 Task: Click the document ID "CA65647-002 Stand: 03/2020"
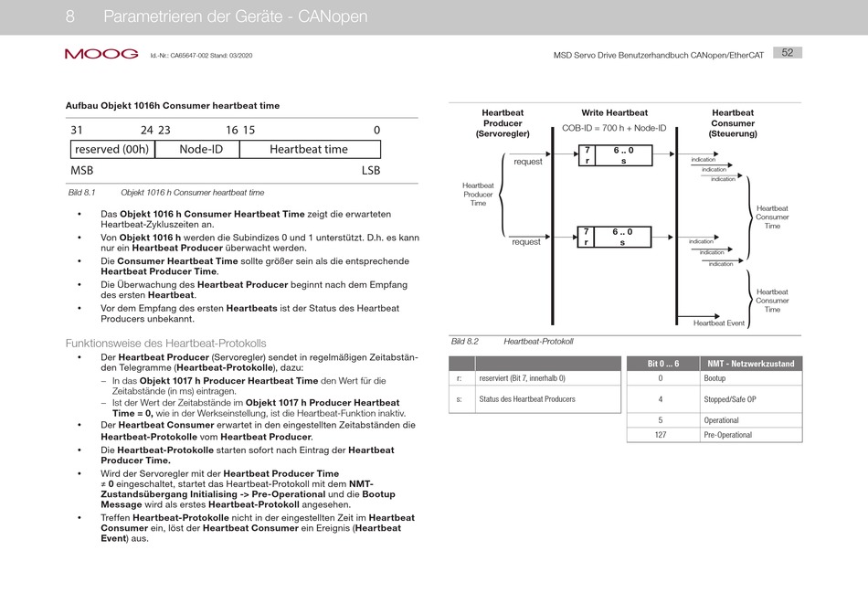click(211, 56)
